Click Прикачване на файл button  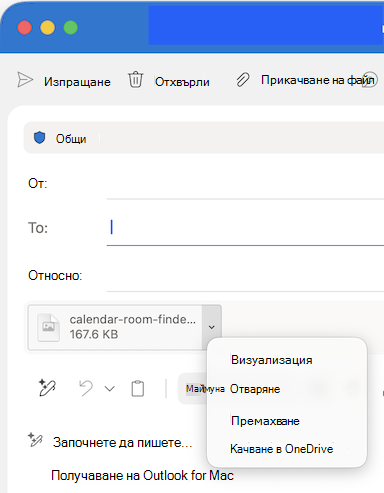pos(317,80)
